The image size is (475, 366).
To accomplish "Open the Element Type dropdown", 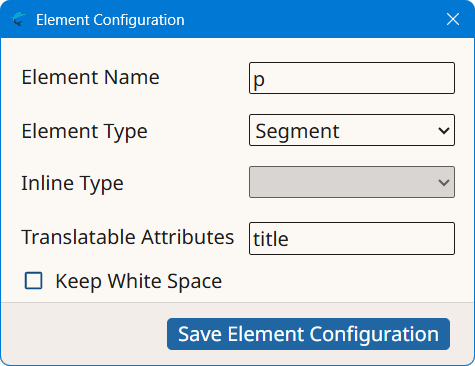I will [352, 130].
